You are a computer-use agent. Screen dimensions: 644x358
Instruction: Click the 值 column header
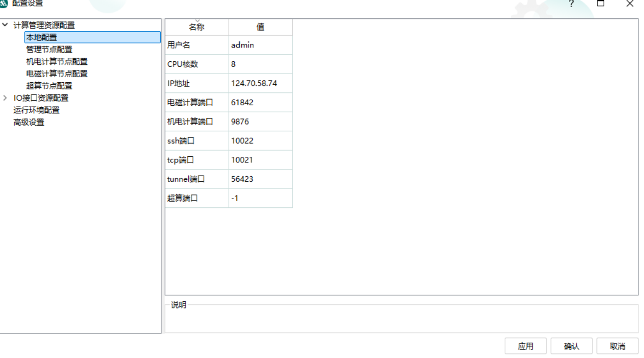260,28
